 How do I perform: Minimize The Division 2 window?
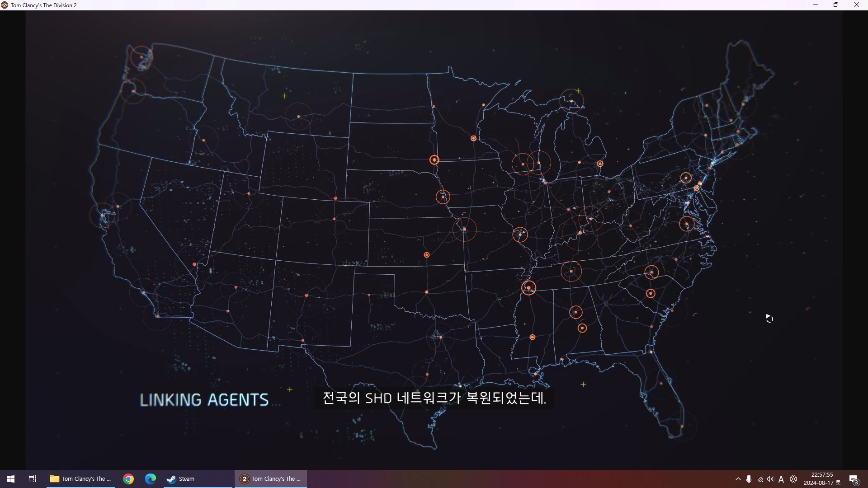click(x=816, y=5)
